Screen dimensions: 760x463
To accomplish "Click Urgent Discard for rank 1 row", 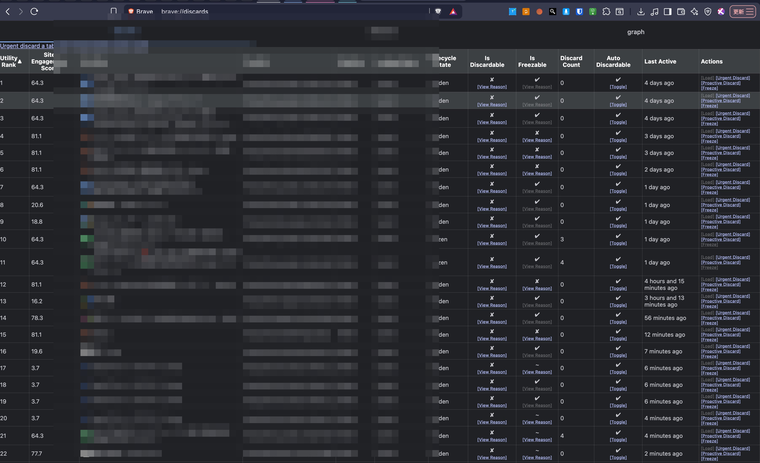I will tap(733, 78).
